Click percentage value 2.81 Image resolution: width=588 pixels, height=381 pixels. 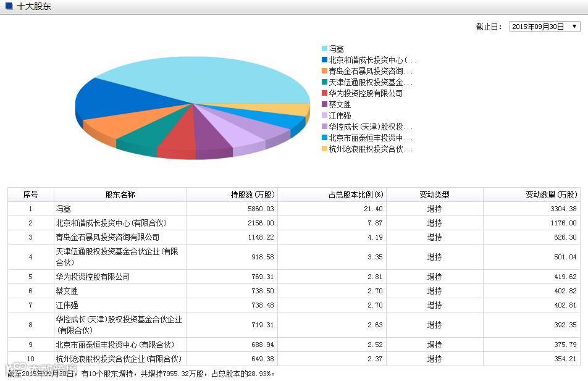[x=375, y=277]
